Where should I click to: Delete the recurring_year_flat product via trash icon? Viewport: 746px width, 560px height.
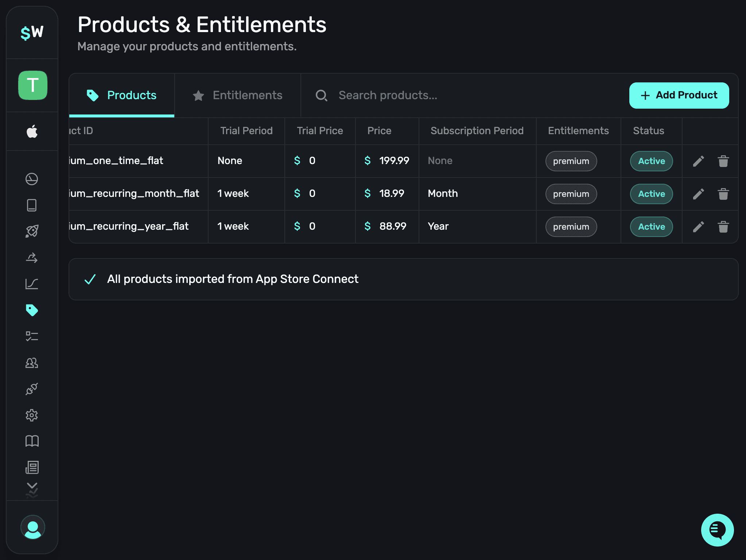click(x=723, y=226)
